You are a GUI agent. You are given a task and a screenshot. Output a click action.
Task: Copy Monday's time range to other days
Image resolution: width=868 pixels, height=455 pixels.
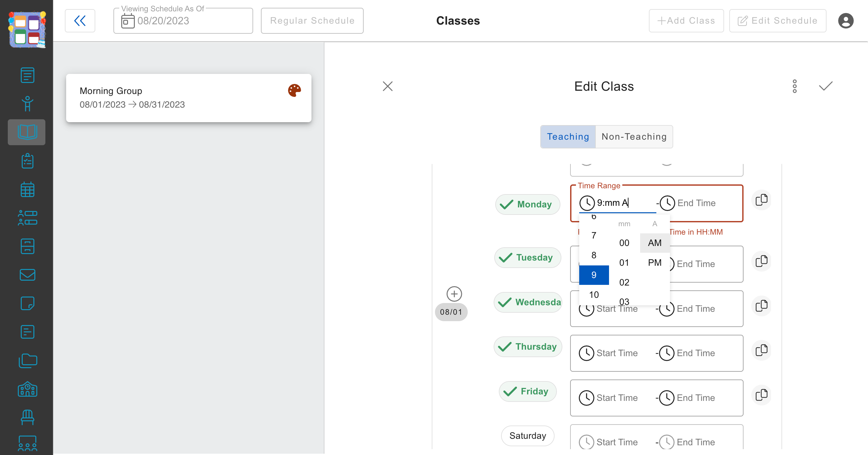[761, 200]
